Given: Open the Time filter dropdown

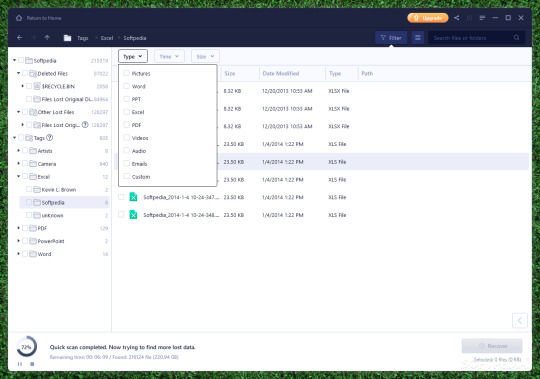Looking at the screenshot, I should click(x=169, y=56).
